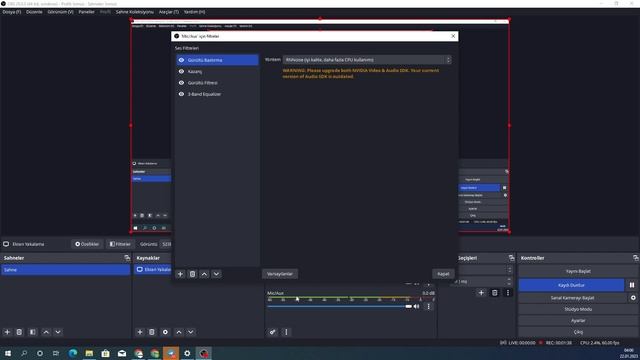Open the source Filtreler button in the source toolbar

click(x=120, y=244)
